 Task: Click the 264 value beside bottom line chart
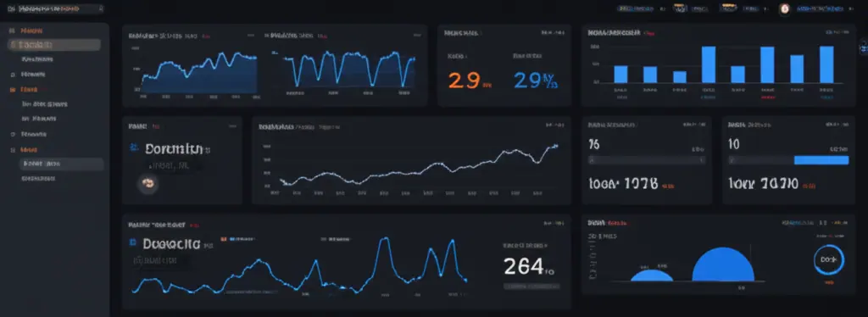tap(524, 267)
